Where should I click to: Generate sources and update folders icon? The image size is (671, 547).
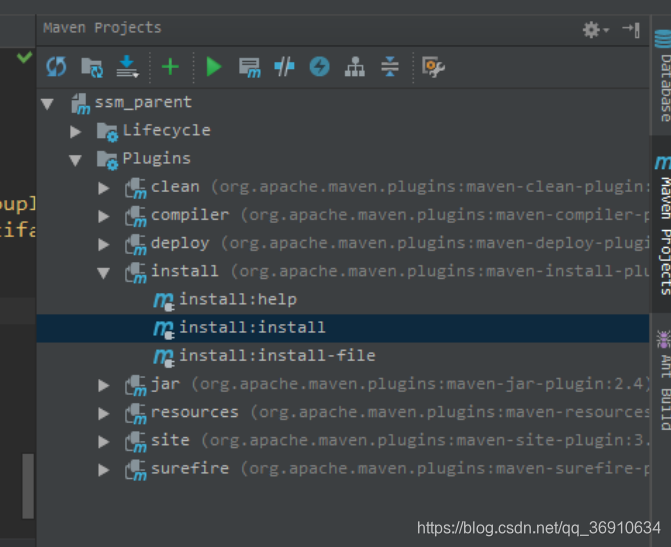coord(92,67)
